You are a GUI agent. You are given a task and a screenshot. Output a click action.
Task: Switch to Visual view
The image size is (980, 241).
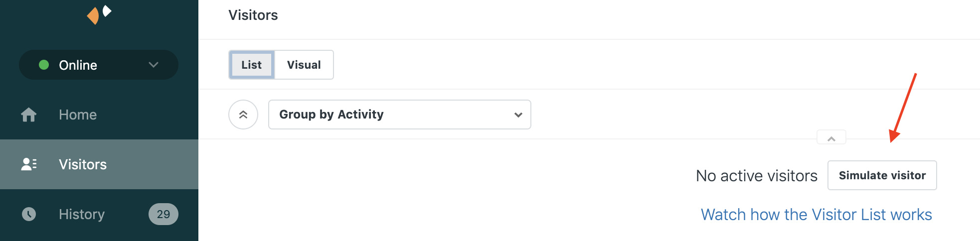coord(304,65)
